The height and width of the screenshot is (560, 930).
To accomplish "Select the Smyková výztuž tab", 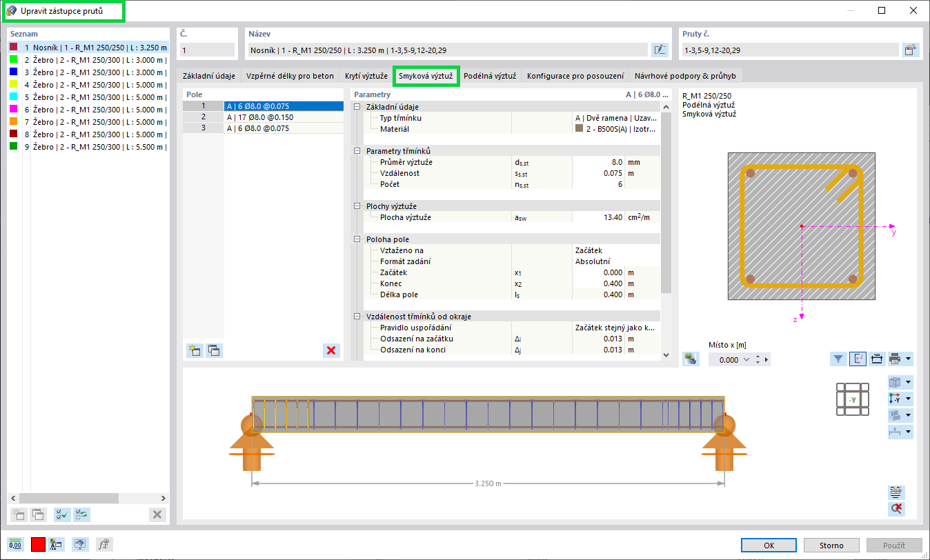I will [x=426, y=76].
